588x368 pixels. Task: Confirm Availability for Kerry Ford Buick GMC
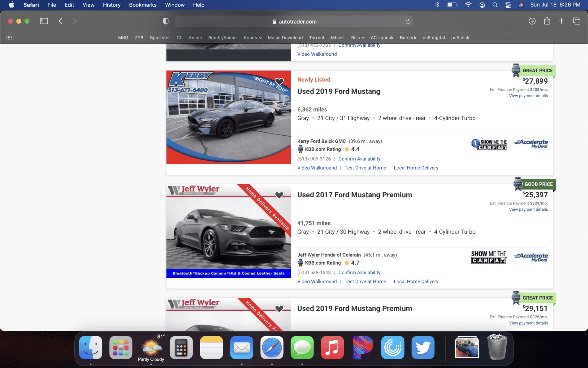point(359,159)
